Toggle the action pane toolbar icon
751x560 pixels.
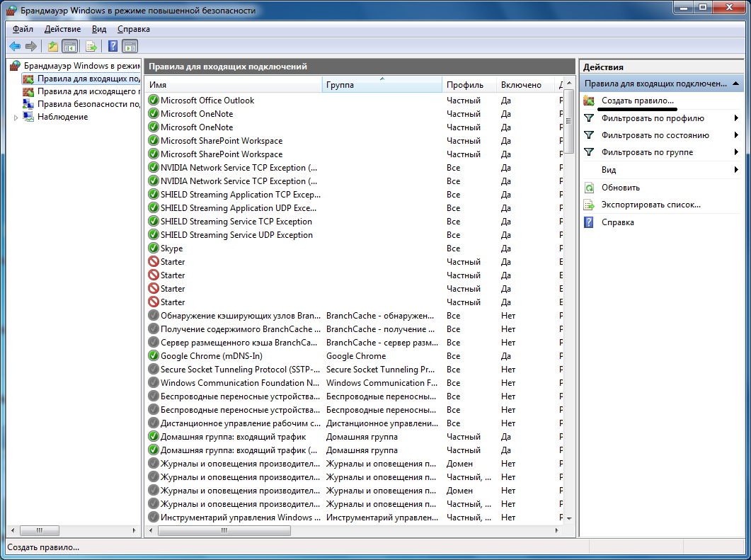130,47
